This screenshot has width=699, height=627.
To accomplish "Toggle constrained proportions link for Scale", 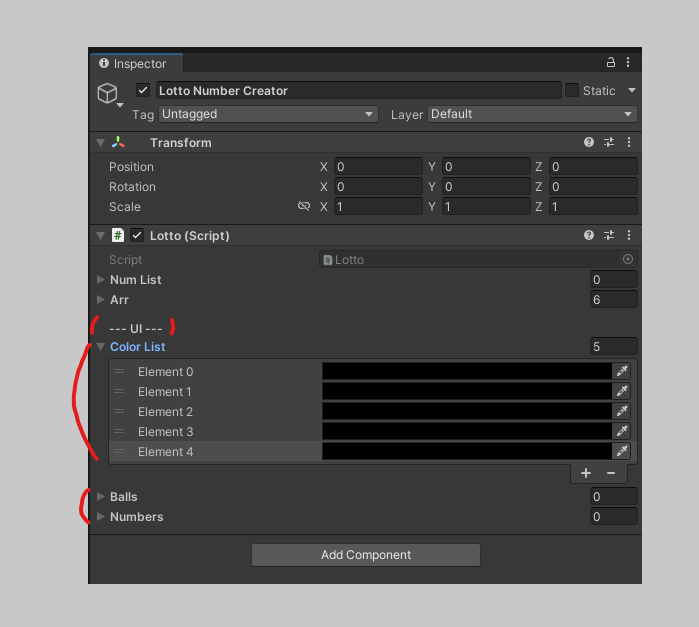I will point(304,206).
